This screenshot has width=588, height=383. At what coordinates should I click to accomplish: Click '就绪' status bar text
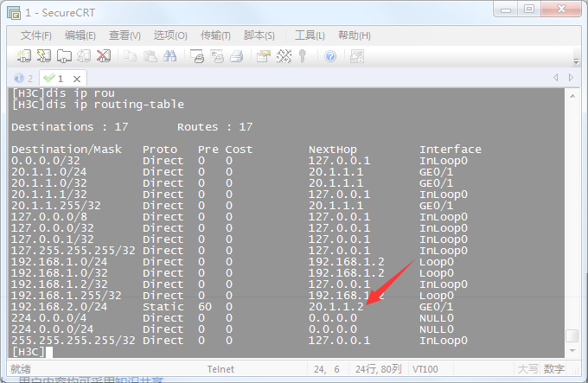(21, 369)
